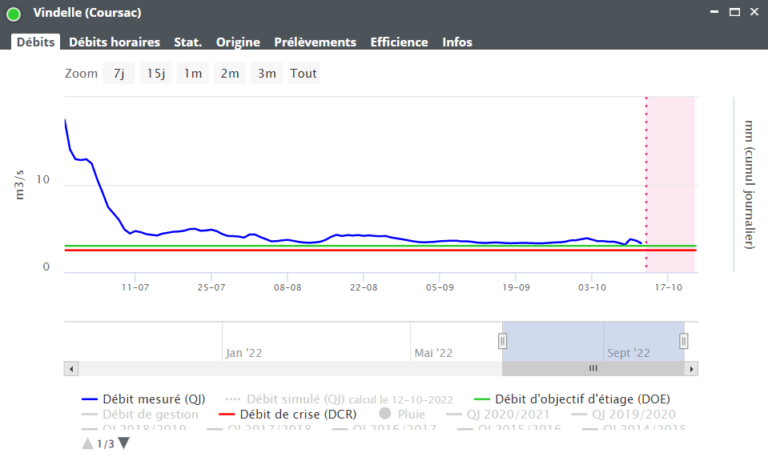The image size is (768, 469).
Task: Set zoom to 7j
Action: [x=118, y=74]
